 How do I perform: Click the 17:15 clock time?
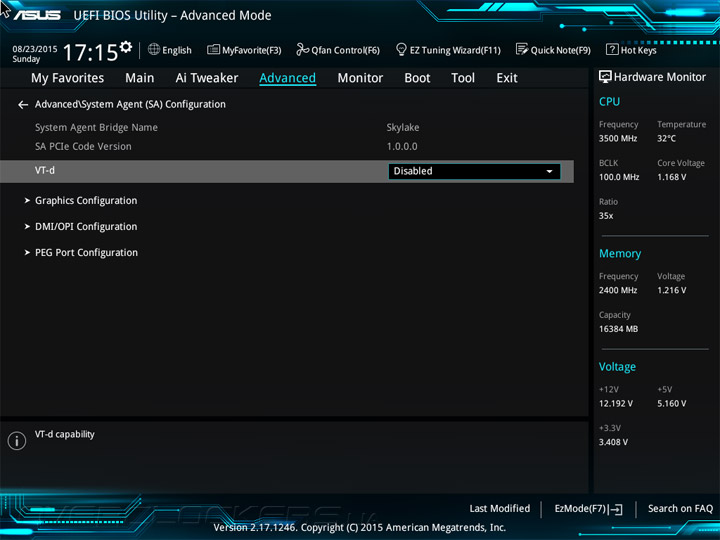(90, 52)
